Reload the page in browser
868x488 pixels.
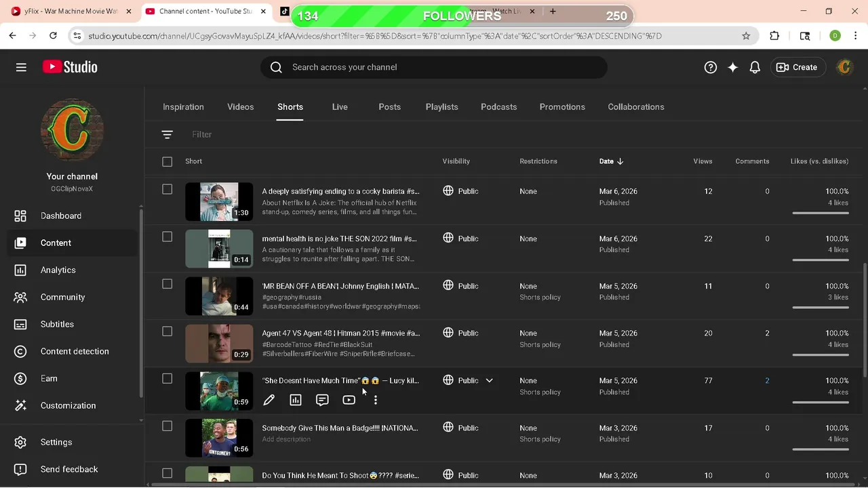click(x=53, y=36)
